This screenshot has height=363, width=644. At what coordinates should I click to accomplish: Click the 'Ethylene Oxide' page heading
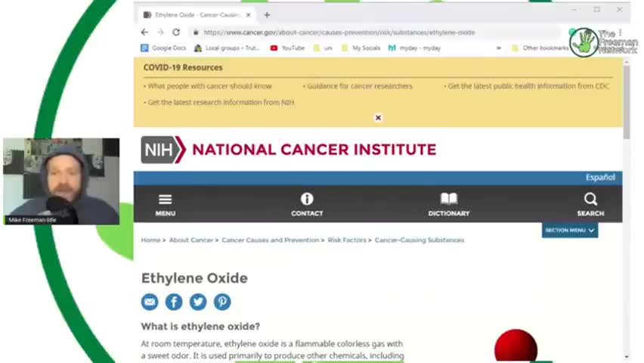(194, 278)
